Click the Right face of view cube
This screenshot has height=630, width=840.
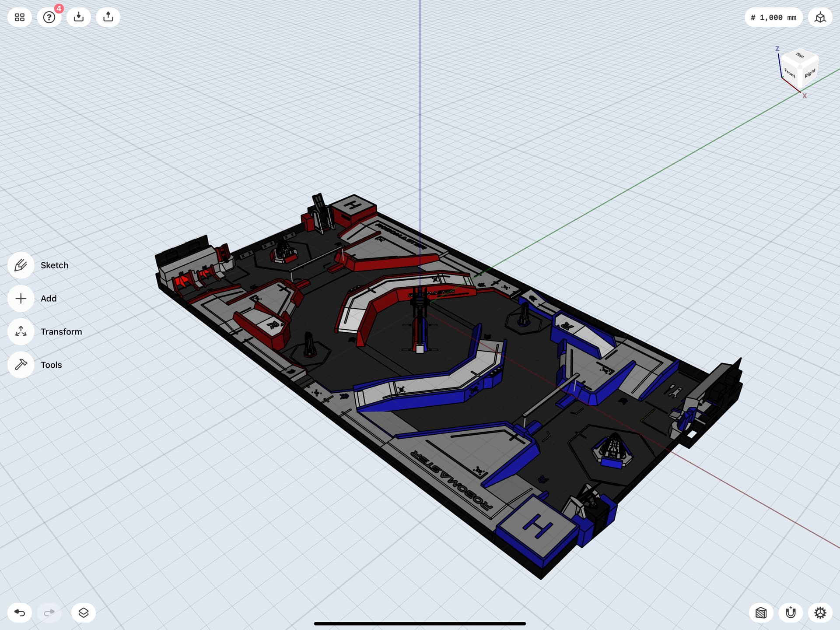point(810,73)
